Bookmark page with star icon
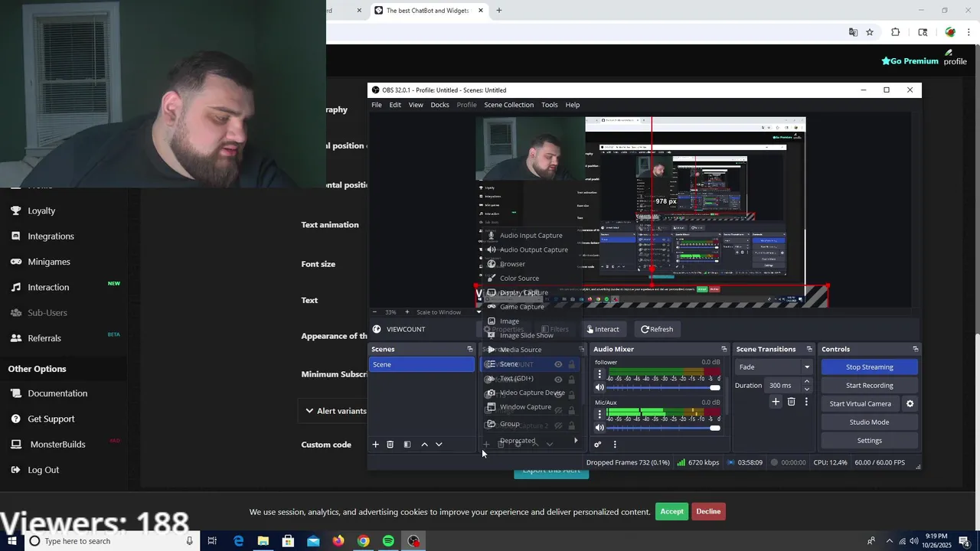Viewport: 980px width, 551px height. point(870,32)
